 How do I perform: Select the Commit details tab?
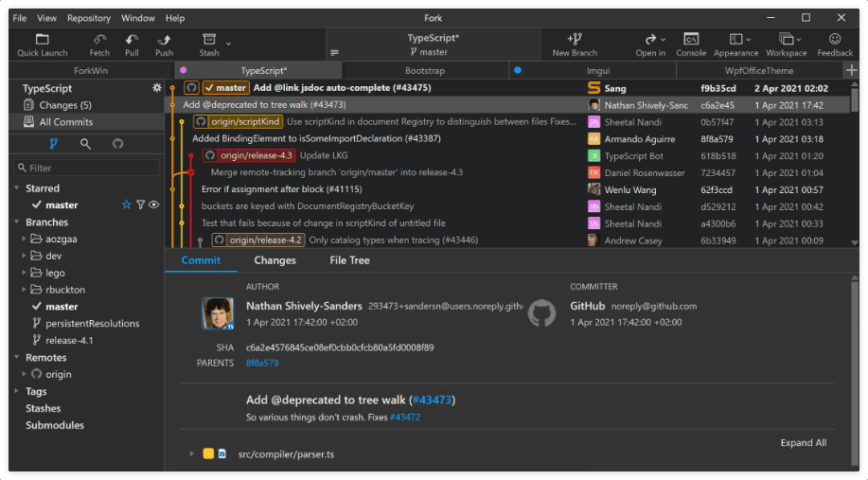tap(201, 260)
